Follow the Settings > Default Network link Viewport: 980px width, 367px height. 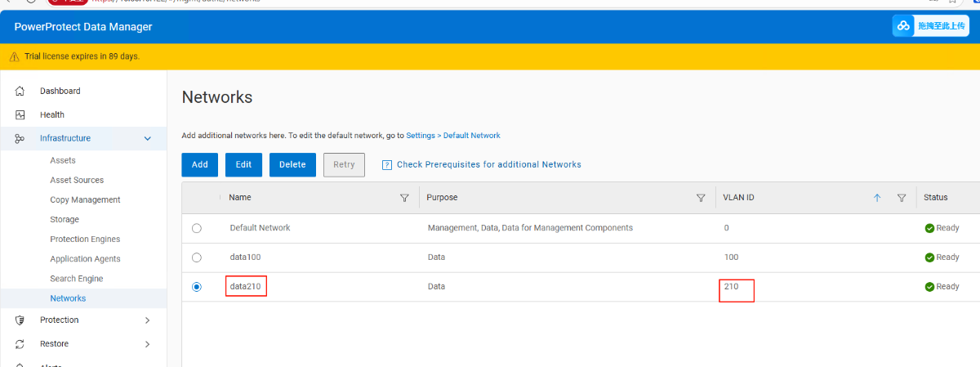[453, 136]
